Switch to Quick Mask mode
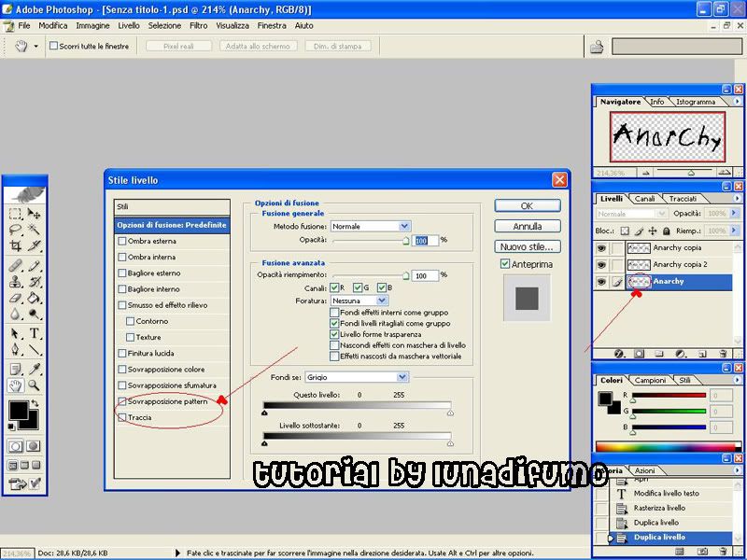 [33, 446]
